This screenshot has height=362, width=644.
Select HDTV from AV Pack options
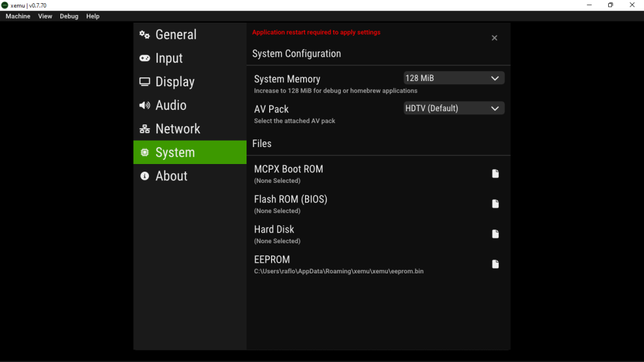coord(440,107)
